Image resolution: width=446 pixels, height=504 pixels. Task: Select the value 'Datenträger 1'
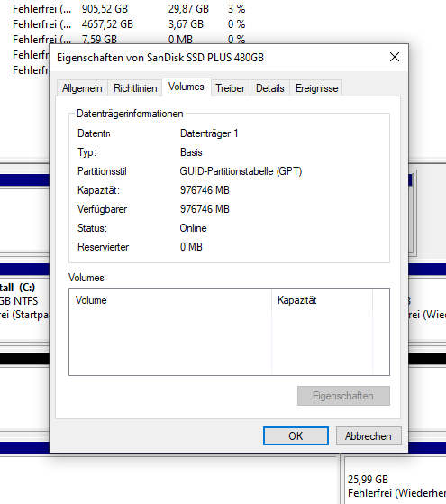tap(209, 133)
